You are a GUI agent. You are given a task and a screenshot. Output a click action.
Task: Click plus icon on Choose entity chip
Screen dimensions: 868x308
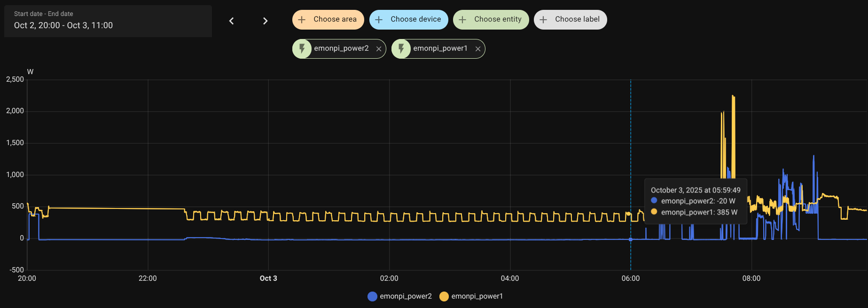(462, 20)
